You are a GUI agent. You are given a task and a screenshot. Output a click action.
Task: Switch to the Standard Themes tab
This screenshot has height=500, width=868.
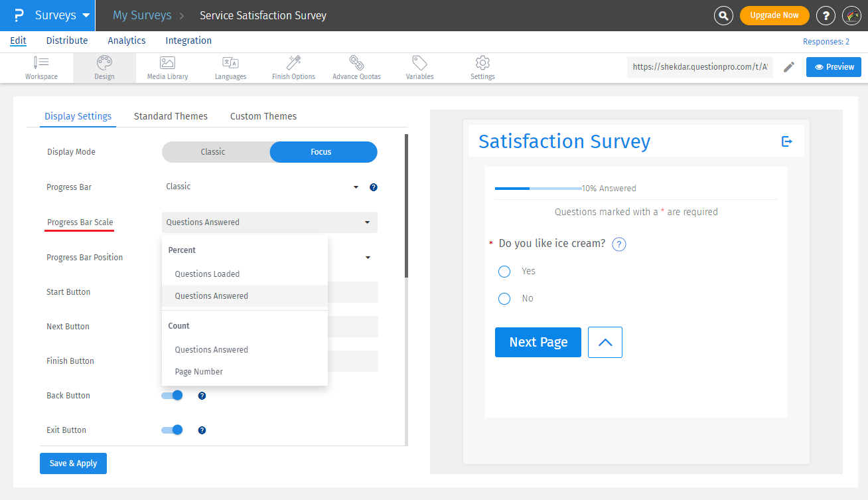click(x=171, y=116)
